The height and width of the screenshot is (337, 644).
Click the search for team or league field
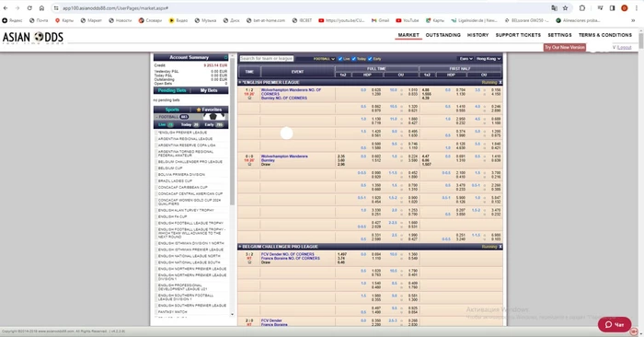[267, 59]
